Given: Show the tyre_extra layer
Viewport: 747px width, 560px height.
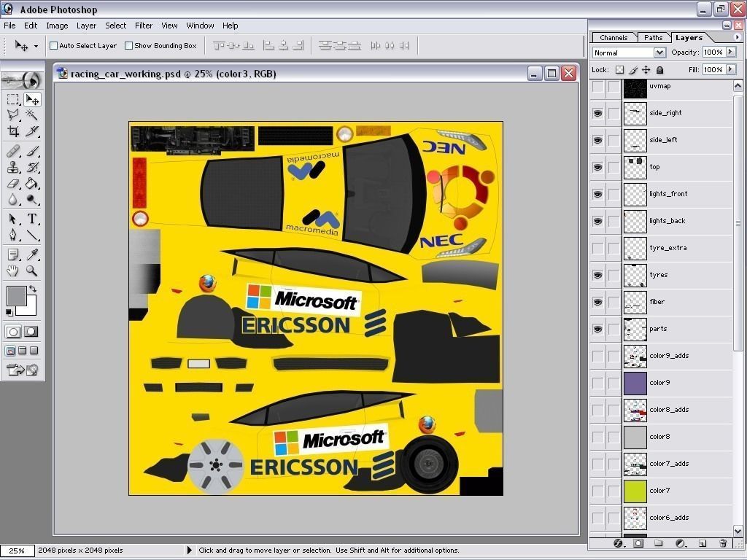Looking at the screenshot, I should [597, 248].
